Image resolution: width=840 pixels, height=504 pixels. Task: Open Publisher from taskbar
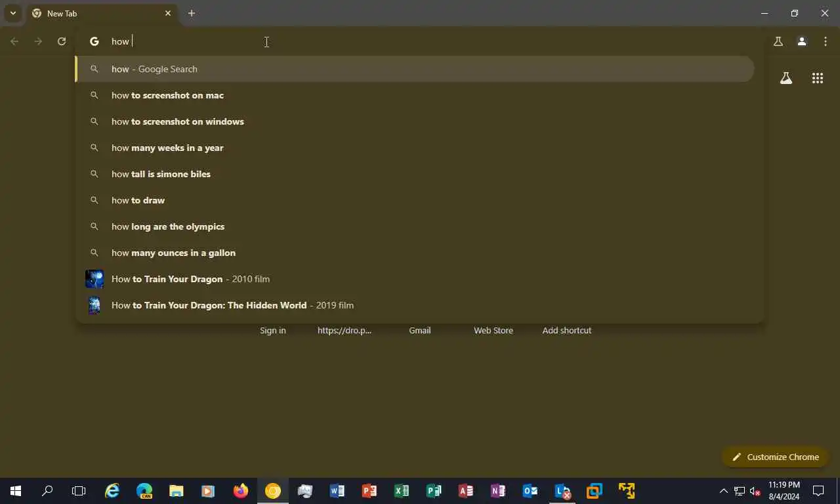tap(434, 491)
